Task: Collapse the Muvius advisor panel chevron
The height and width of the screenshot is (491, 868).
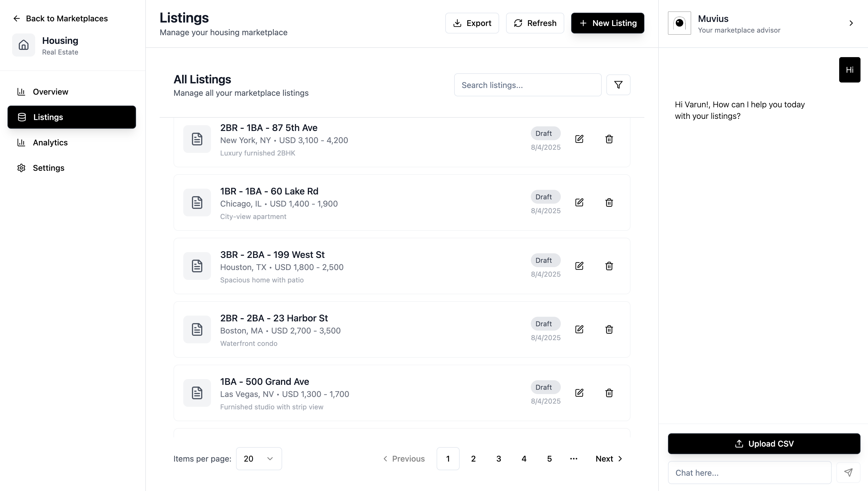Action: click(x=851, y=23)
